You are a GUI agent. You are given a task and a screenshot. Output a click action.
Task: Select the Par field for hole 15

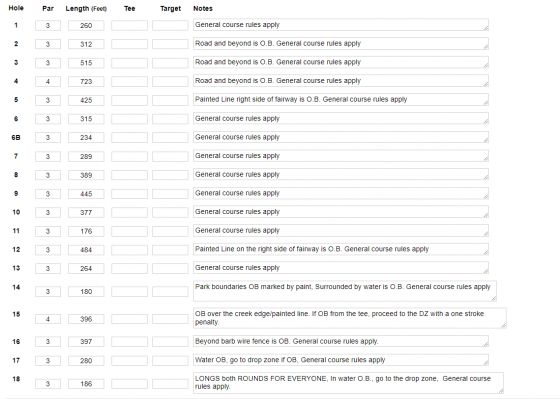[x=48, y=319]
